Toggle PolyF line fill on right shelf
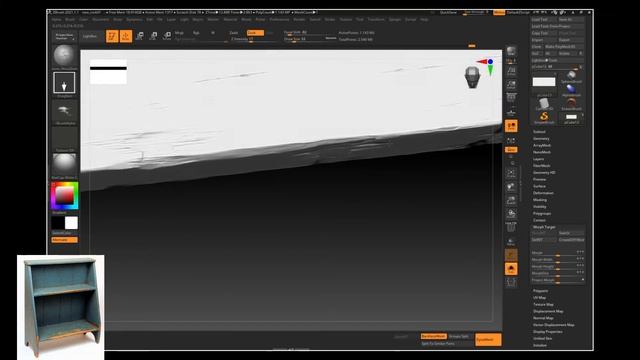 click(x=511, y=228)
